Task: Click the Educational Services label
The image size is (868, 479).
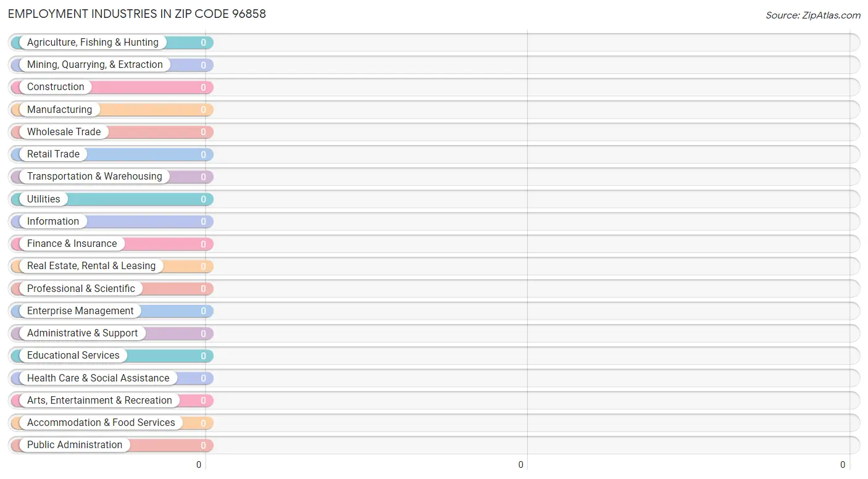Action: 73,356
